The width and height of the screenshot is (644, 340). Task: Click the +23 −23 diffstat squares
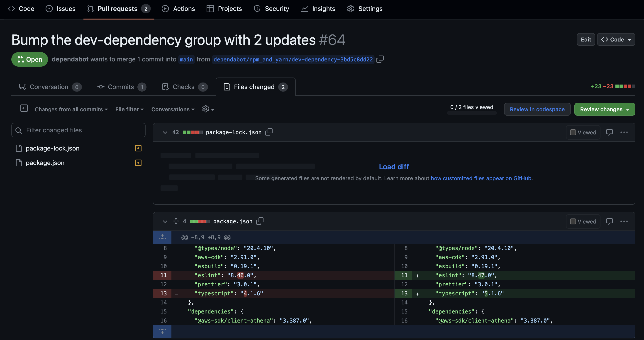[625, 86]
